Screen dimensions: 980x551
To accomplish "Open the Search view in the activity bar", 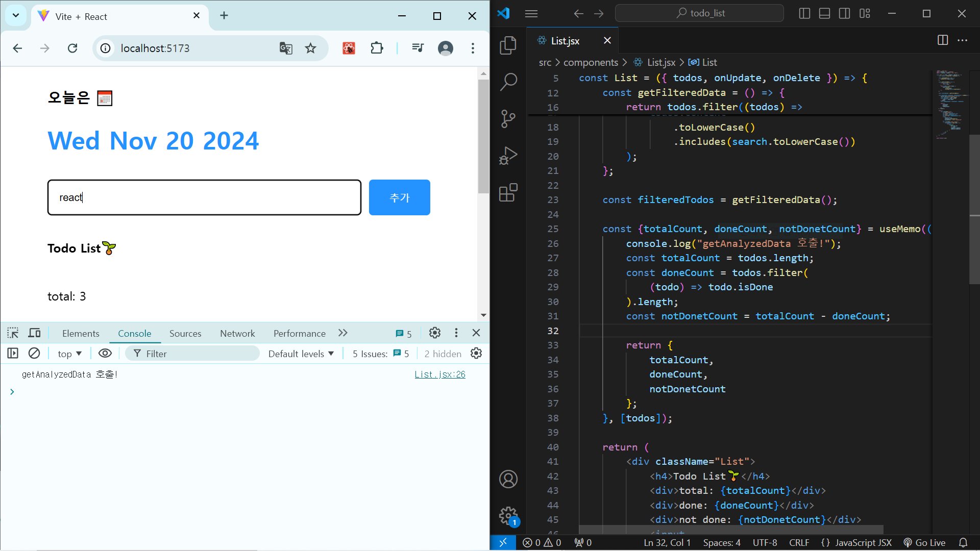I will [508, 82].
